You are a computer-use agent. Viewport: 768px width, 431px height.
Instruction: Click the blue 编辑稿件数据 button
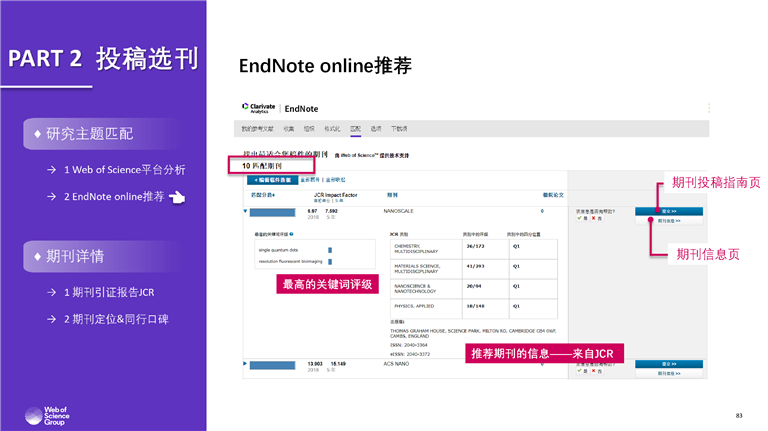pyautogui.click(x=273, y=180)
